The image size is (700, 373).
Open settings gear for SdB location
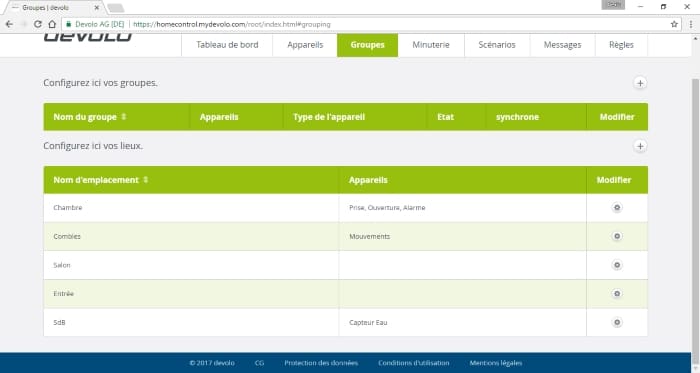click(x=617, y=322)
